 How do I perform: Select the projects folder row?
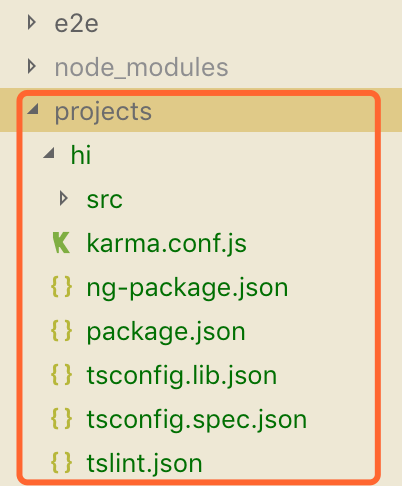tap(201, 110)
